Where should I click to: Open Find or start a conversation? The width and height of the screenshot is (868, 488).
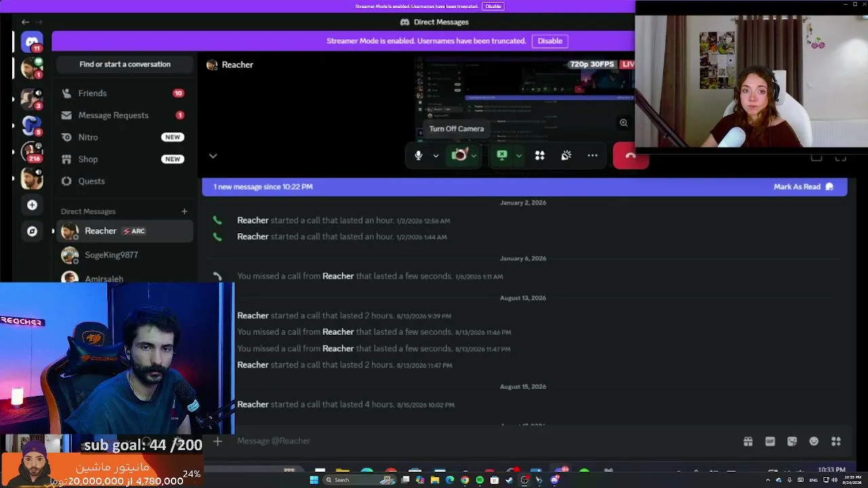[x=125, y=64]
